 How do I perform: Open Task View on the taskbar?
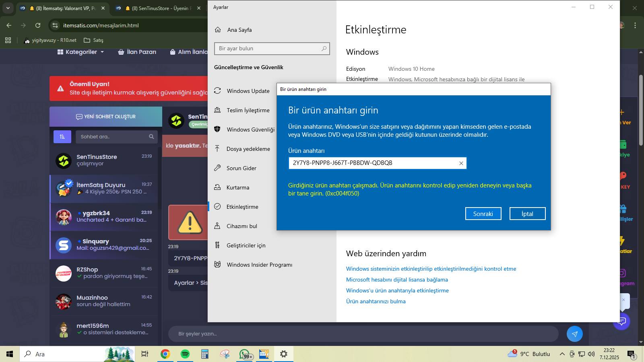145,354
